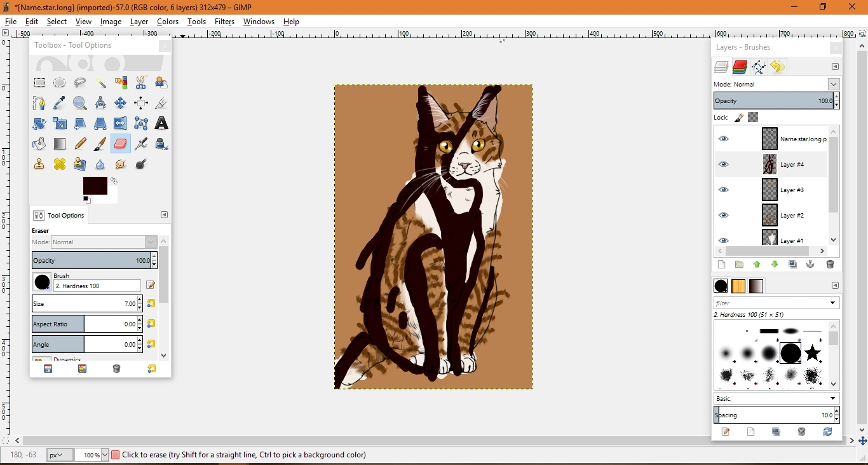The width and height of the screenshot is (868, 465).
Task: Activate the Zoom magnifier tool
Action: pyautogui.click(x=80, y=103)
